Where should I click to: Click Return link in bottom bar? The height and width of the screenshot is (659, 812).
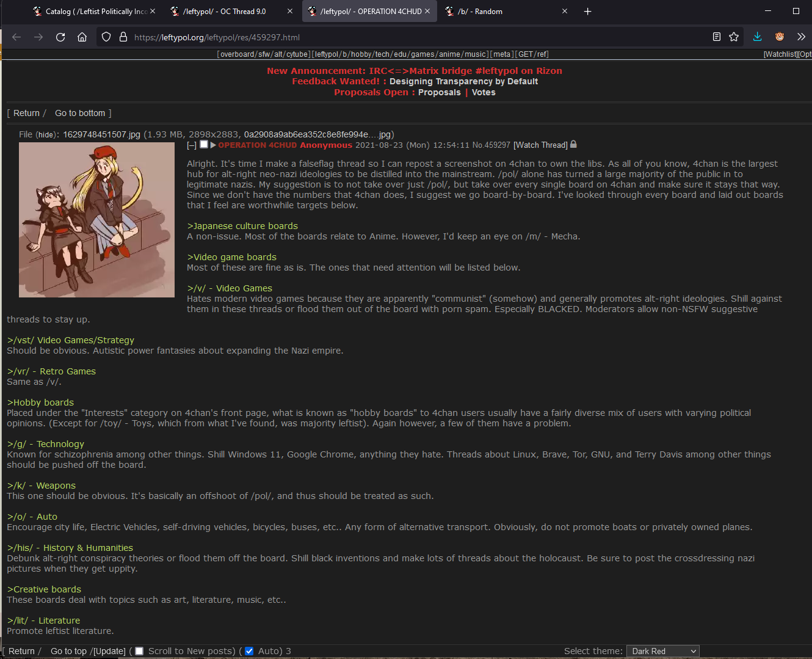[21, 651]
